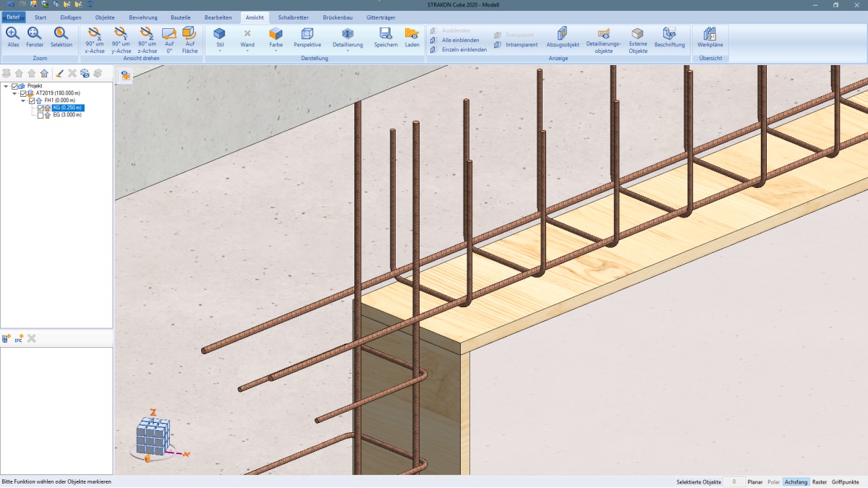This screenshot has width=868, height=488.
Task: Click the Auf Fläche view icon
Action: [190, 33]
